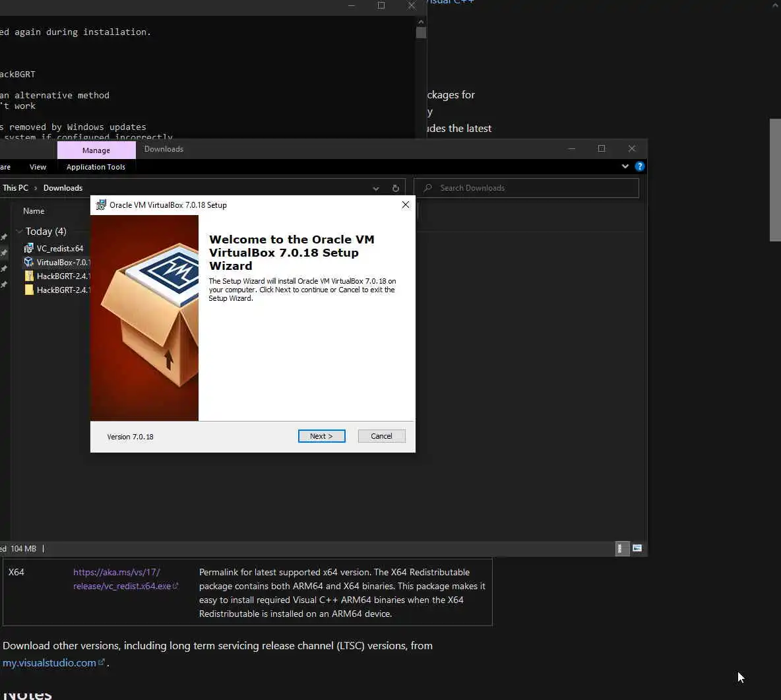Click the VC_redist.x64 installer icon

[x=29, y=248]
